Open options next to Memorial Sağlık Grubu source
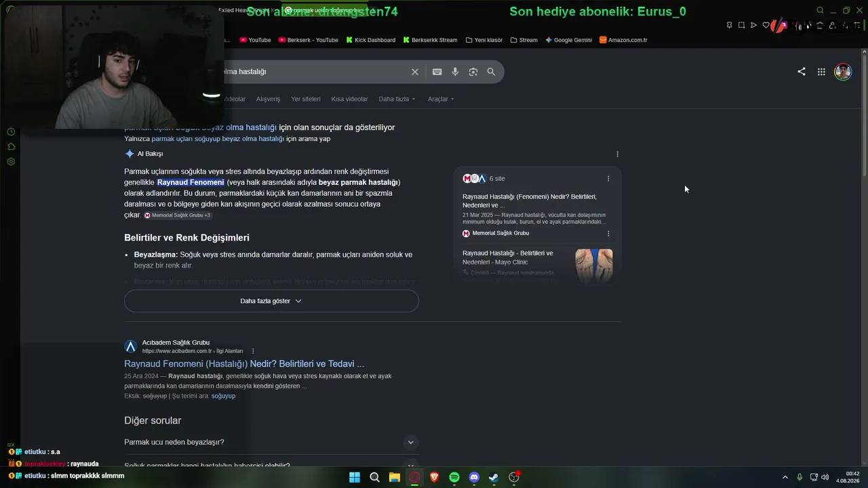Image resolution: width=868 pixels, height=488 pixels. click(608, 233)
